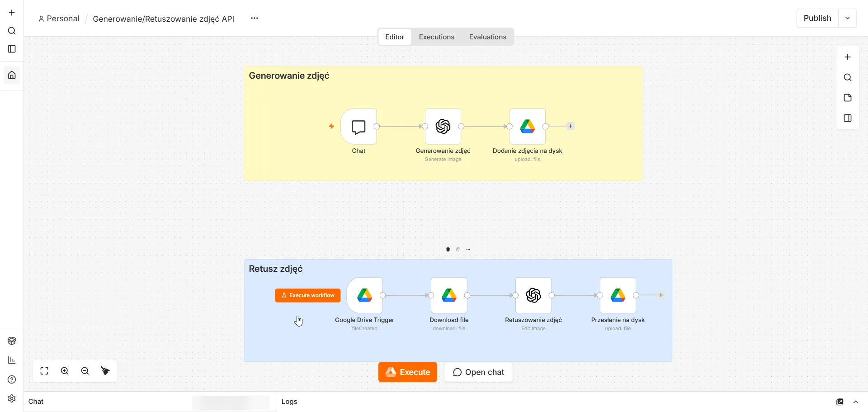868x412 pixels.
Task: Pop out the logs panel
Action: (x=840, y=402)
